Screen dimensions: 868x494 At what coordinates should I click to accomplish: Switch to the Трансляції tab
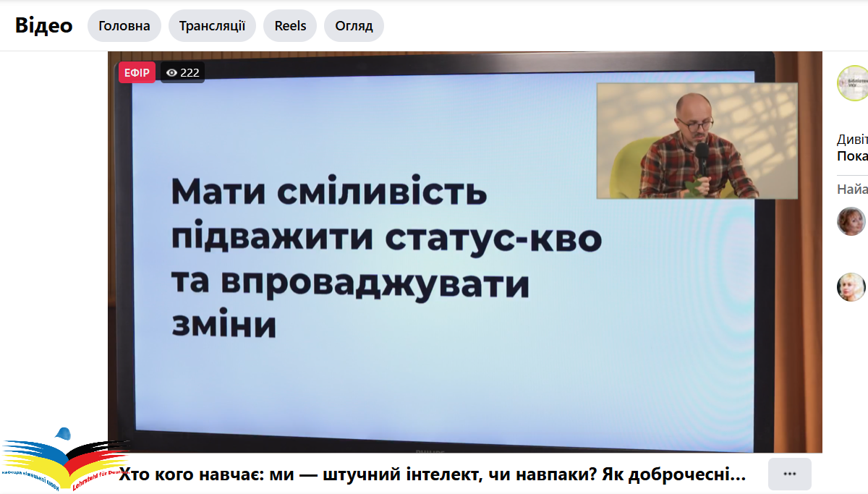click(212, 26)
